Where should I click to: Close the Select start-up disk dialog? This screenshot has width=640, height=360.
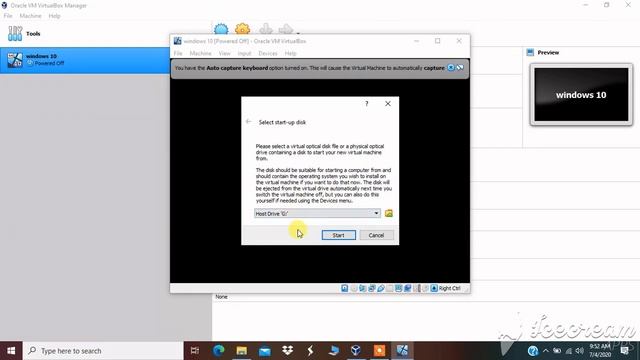point(388,104)
